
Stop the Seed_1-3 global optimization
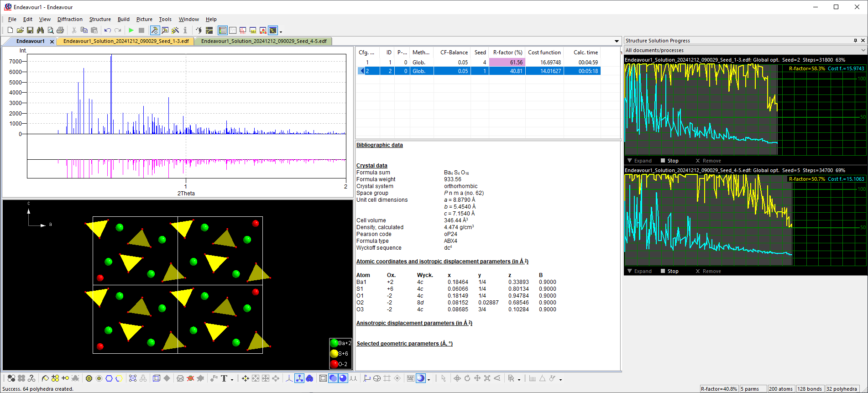669,161
